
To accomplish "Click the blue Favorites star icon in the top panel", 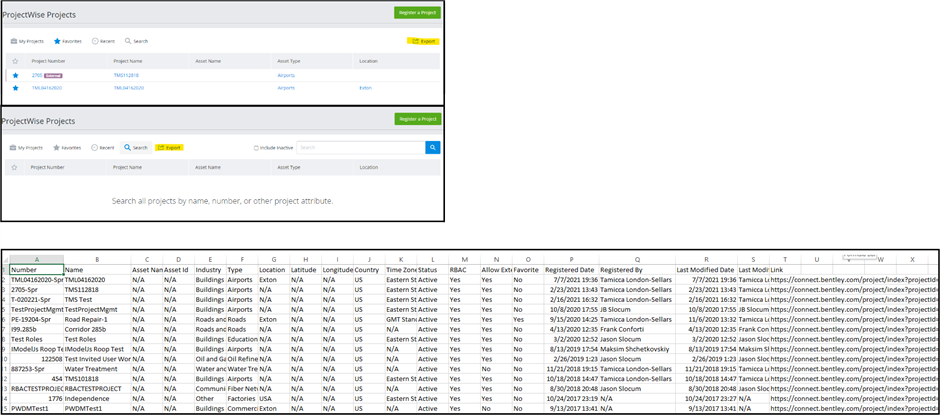I will 57,41.
